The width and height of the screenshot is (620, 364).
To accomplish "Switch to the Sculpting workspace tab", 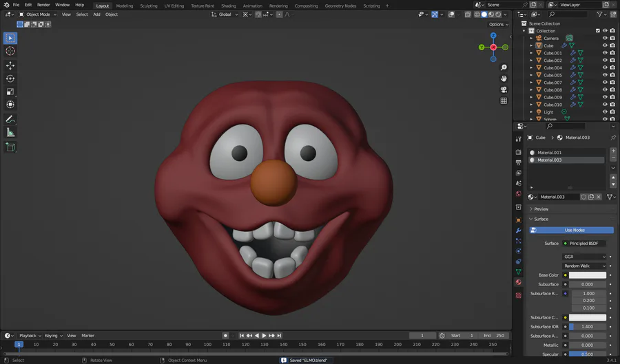I will (148, 6).
